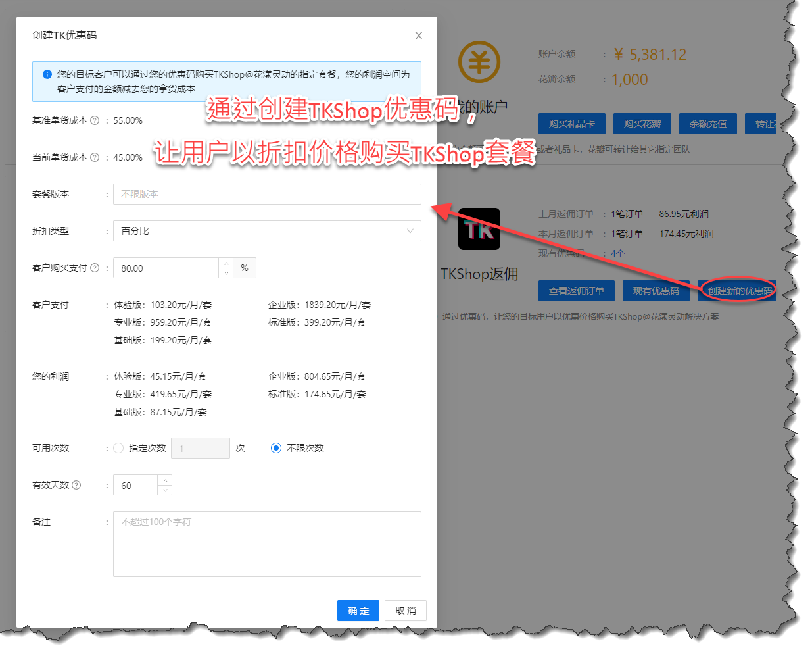The image size is (812, 654).
Task: Click the 标准版：174.65元/月/套 profit text
Action: pos(317,394)
